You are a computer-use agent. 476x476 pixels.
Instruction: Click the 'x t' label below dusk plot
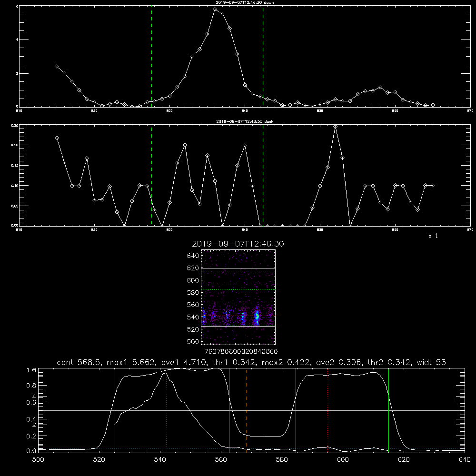point(433,236)
